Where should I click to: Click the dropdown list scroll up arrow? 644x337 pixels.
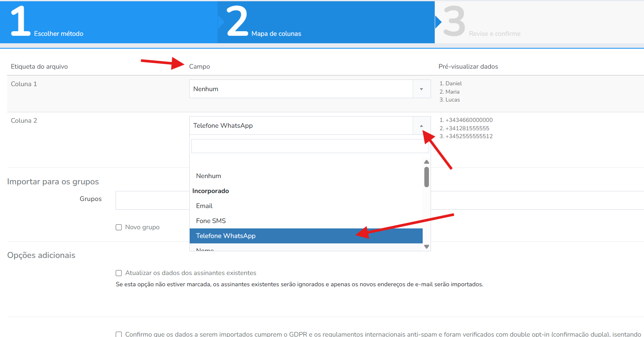coord(426,162)
